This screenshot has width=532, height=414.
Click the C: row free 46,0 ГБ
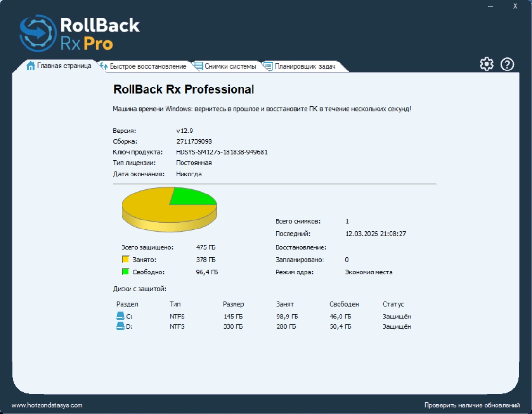tap(340, 316)
